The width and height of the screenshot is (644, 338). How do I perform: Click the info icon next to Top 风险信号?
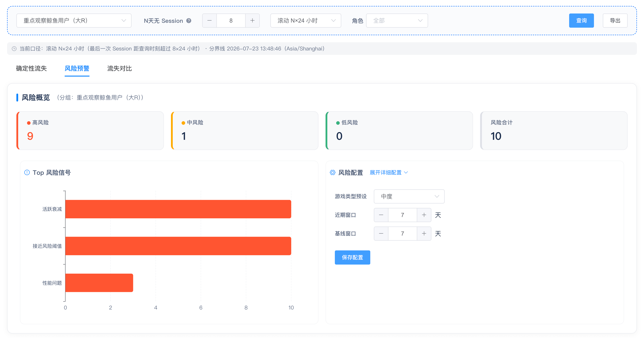(x=27, y=173)
